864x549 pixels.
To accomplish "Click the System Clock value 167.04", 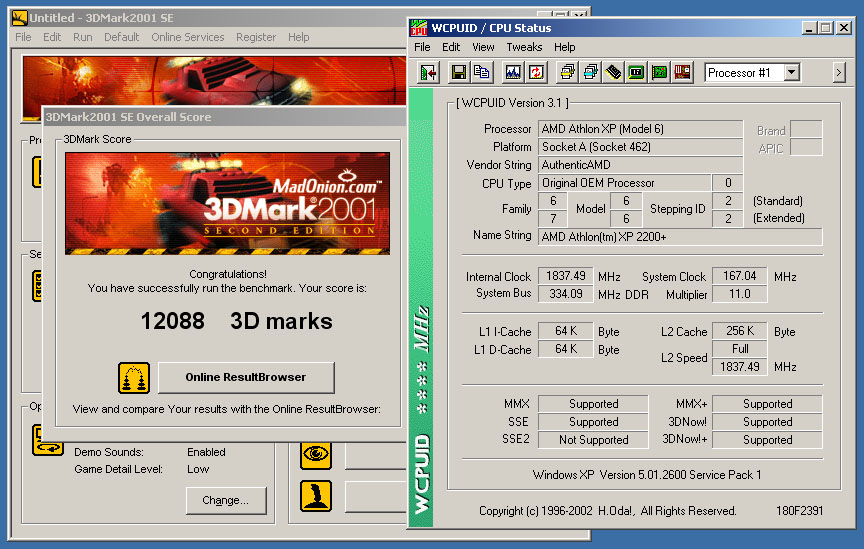I will click(739, 276).
